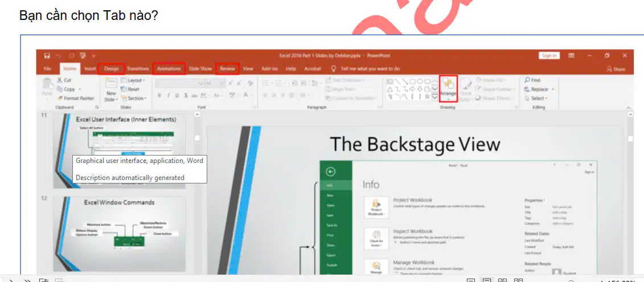This screenshot has width=644, height=282.
Task: Open the Review tab
Action: tap(227, 69)
